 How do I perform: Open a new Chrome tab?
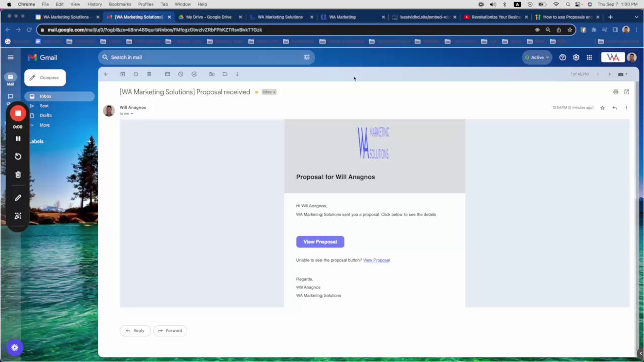[610, 17]
